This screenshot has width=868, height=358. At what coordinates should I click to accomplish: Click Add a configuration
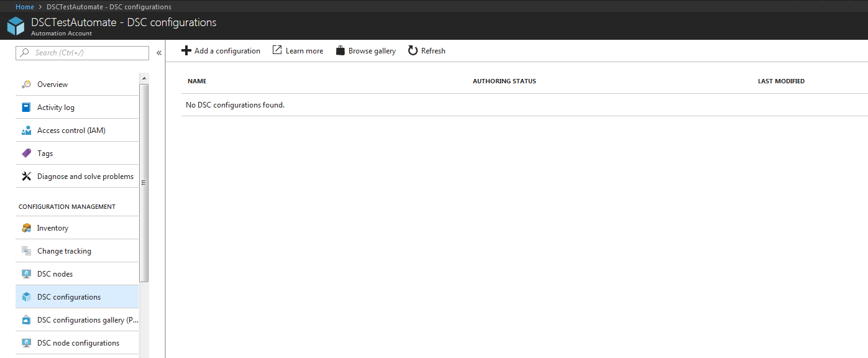click(x=221, y=50)
